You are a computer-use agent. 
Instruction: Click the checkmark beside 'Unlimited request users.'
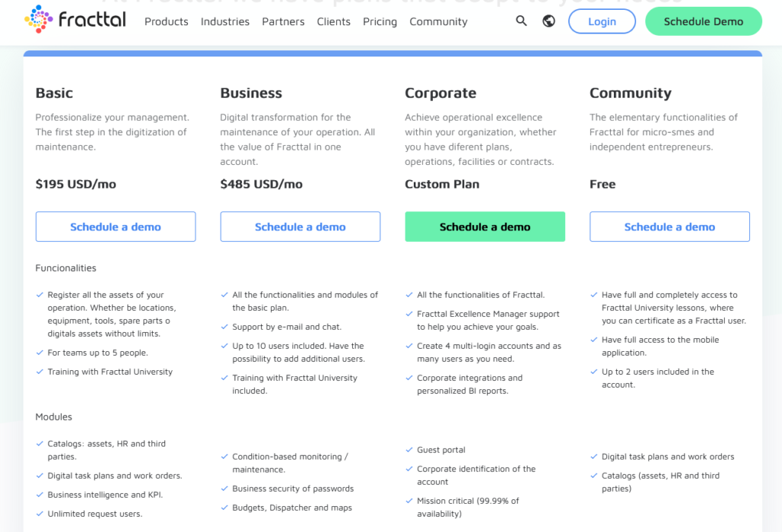pyautogui.click(x=40, y=514)
